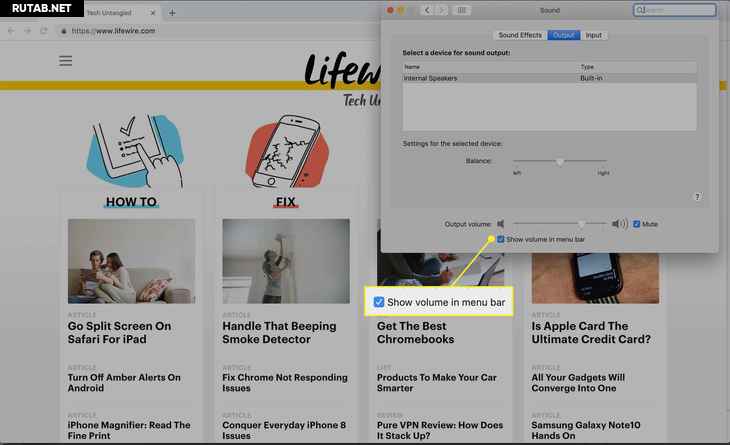Click the back chevron in Sound window
This screenshot has height=445, width=730.
427,10
